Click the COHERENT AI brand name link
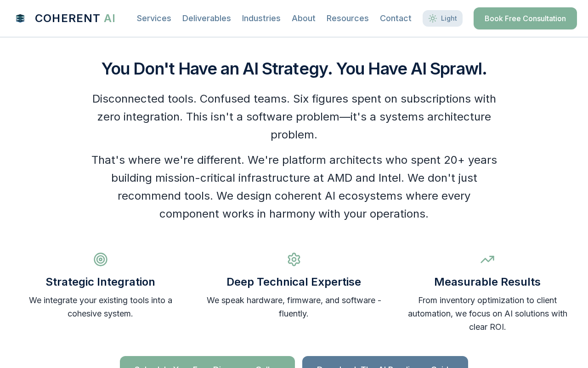This screenshot has height=368, width=588. point(75,18)
